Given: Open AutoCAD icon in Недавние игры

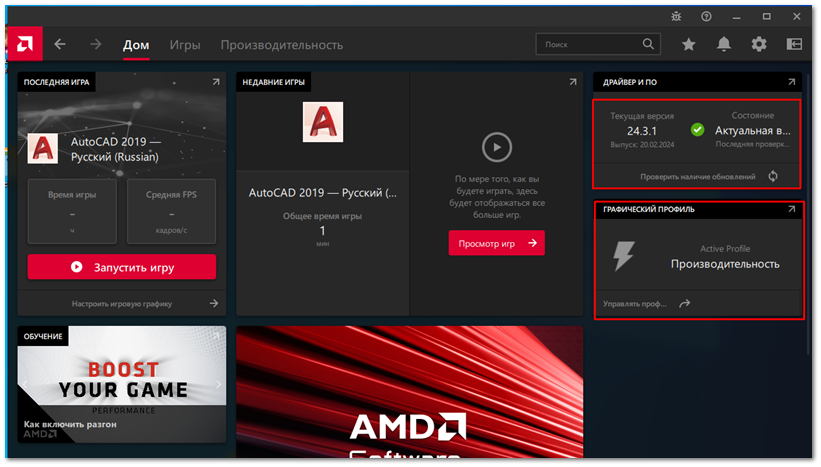Looking at the screenshot, I should tap(323, 122).
